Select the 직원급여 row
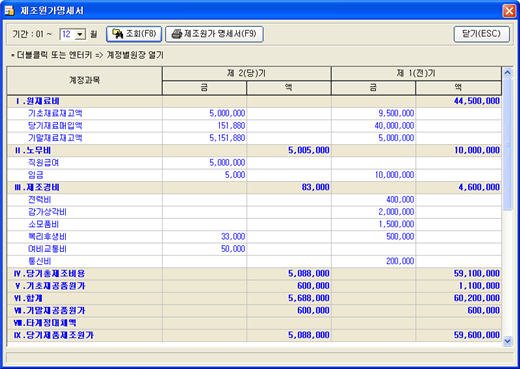This screenshot has width=520, height=369. tap(254, 163)
